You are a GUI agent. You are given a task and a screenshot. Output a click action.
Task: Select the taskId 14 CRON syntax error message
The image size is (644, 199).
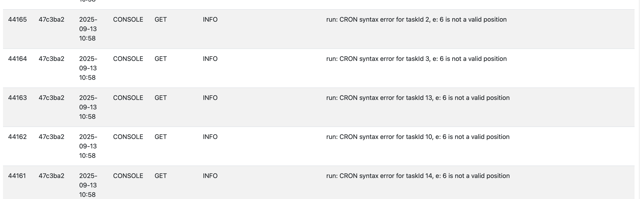click(418, 176)
